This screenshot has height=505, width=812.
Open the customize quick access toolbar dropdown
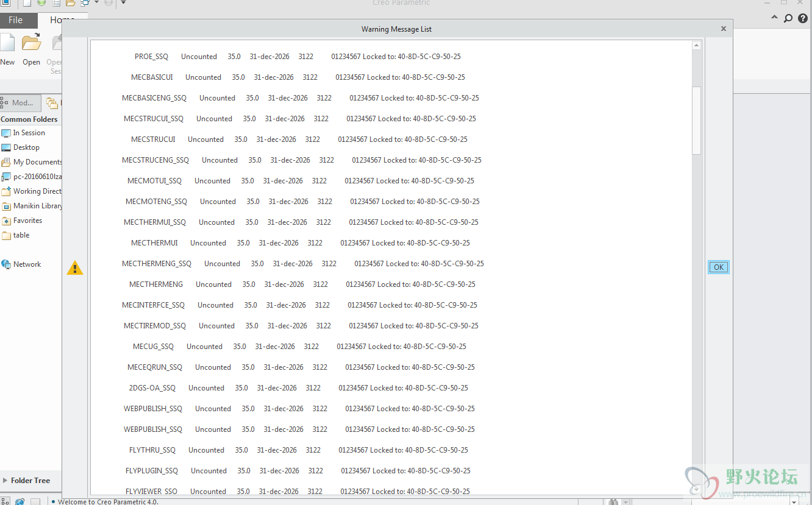pyautogui.click(x=123, y=3)
